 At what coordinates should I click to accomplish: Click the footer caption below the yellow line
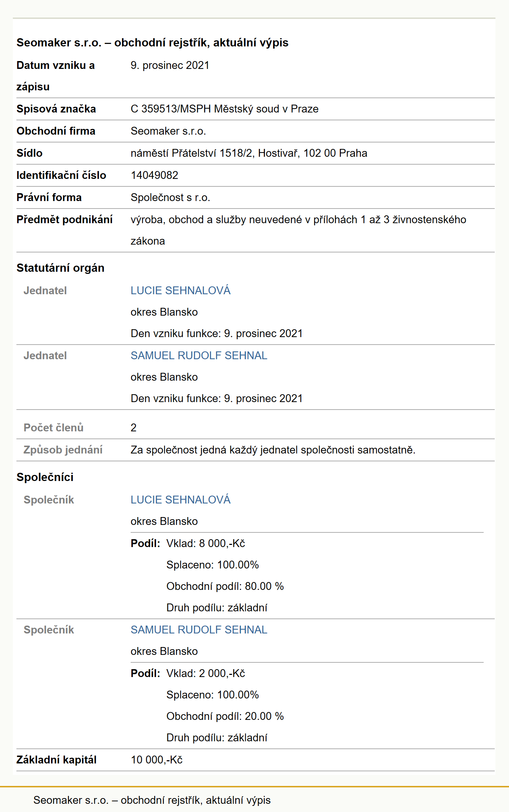[x=152, y=800]
